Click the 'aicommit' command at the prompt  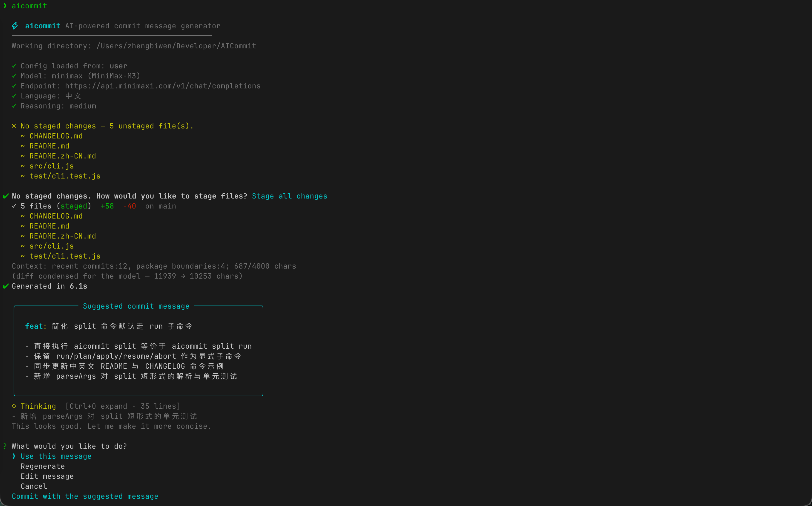(x=29, y=6)
